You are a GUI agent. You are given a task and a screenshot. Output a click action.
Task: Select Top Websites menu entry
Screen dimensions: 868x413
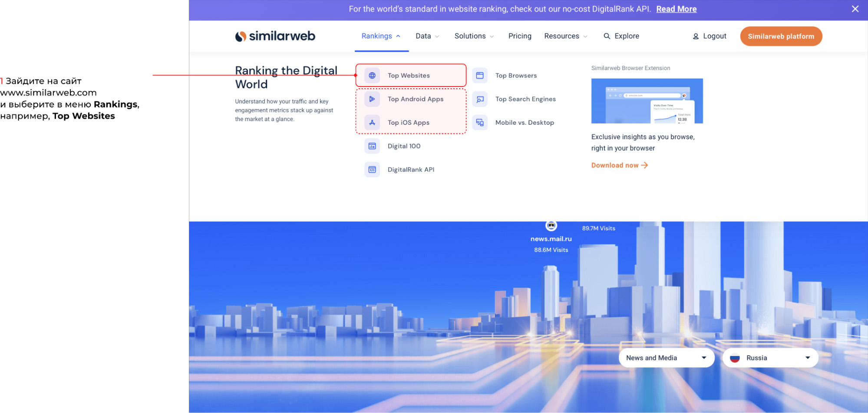tap(411, 76)
